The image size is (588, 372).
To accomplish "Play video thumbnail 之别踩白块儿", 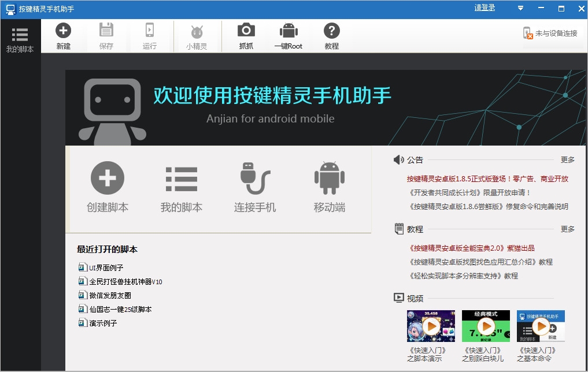I will coord(486,326).
